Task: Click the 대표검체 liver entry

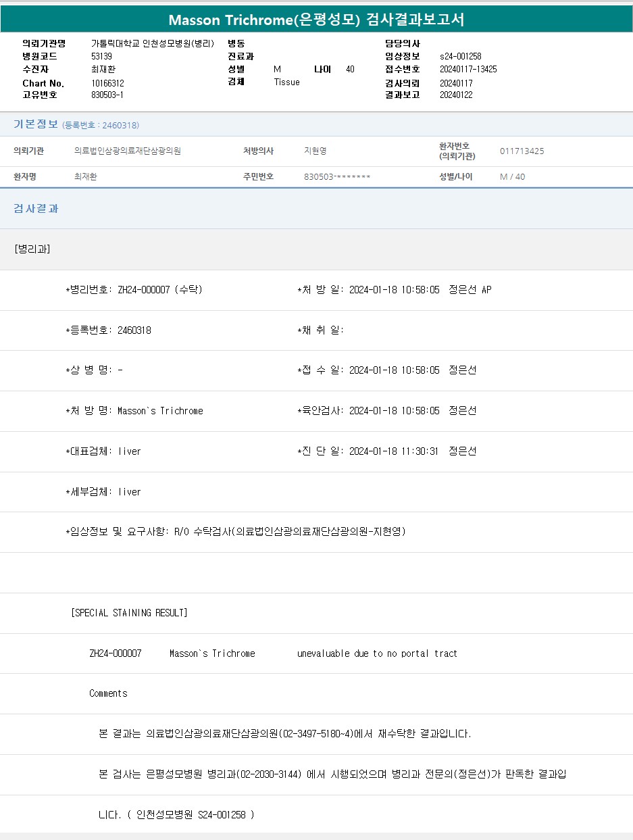Action: (103, 451)
